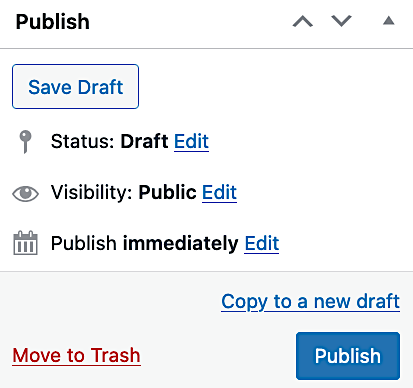Click the Visibility: label
This screenshot has height=388, width=413.
(x=92, y=192)
